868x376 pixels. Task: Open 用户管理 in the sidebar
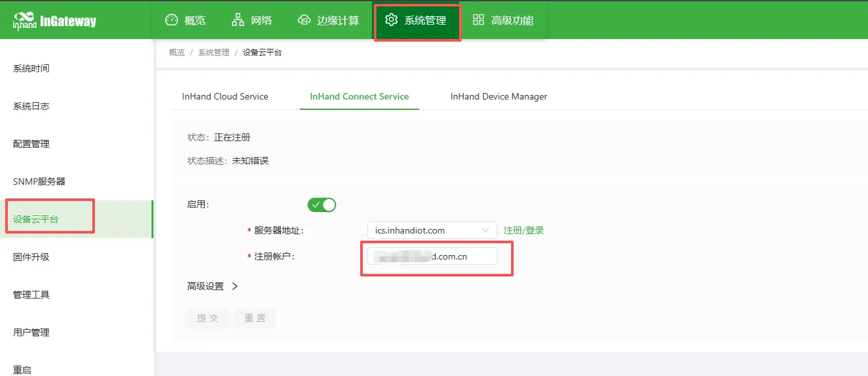77,332
